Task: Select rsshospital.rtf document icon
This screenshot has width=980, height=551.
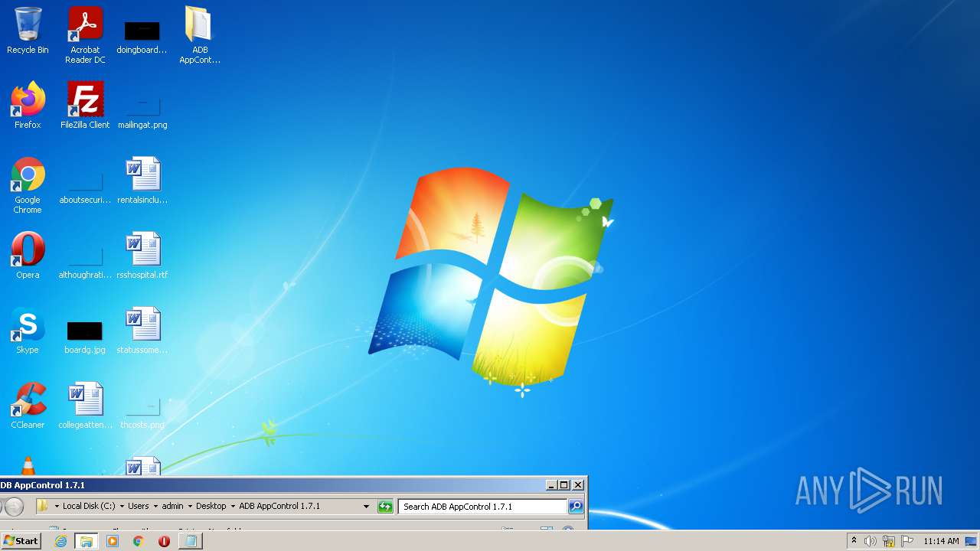Action: [142, 256]
